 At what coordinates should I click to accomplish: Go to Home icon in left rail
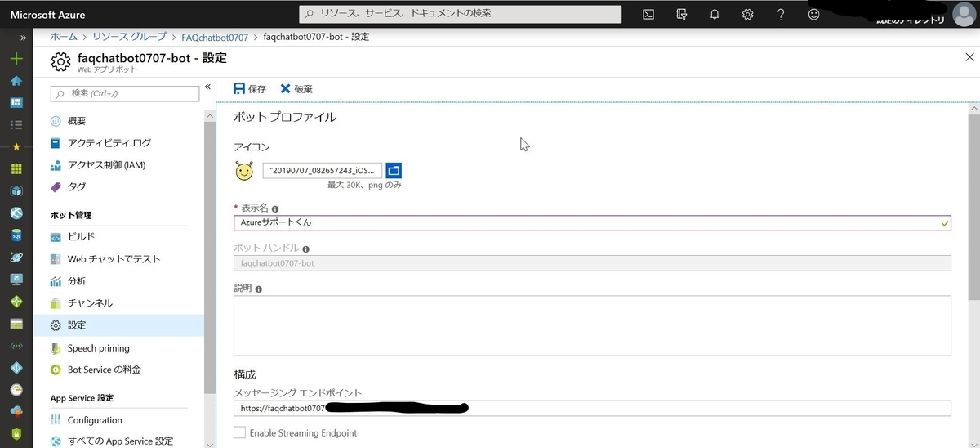pyautogui.click(x=16, y=81)
